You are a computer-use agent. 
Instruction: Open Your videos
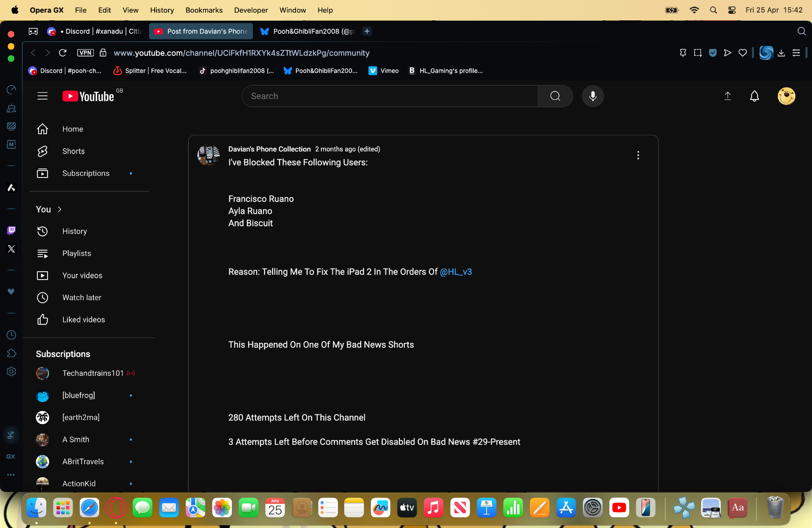pyautogui.click(x=89, y=275)
